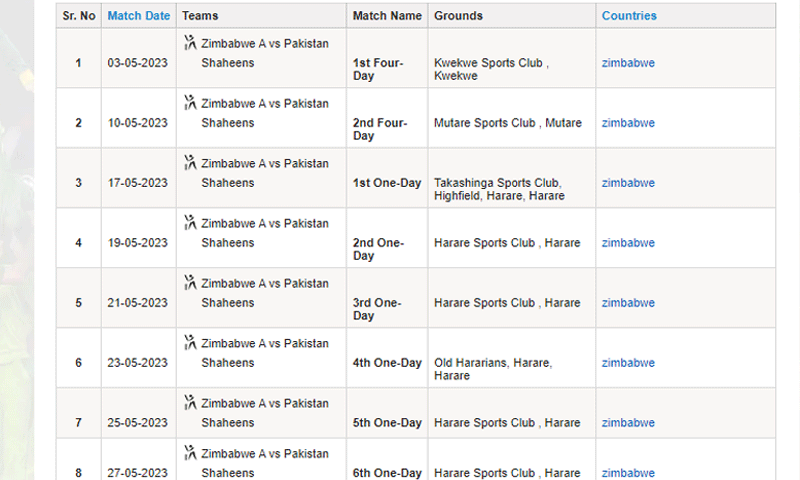Sort by the Countries column header
800x480 pixels.
[x=629, y=16]
